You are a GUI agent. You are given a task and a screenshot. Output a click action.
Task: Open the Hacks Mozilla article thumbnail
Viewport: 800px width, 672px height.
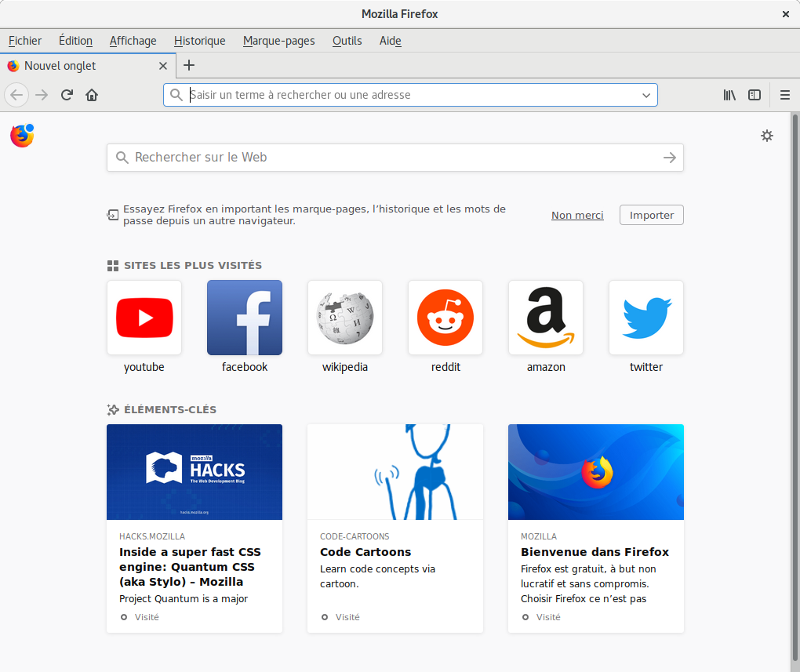click(195, 472)
